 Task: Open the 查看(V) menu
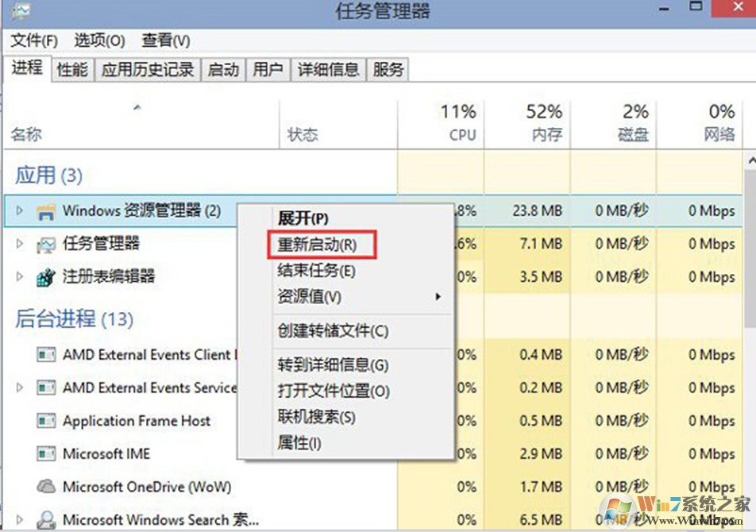pyautogui.click(x=165, y=40)
